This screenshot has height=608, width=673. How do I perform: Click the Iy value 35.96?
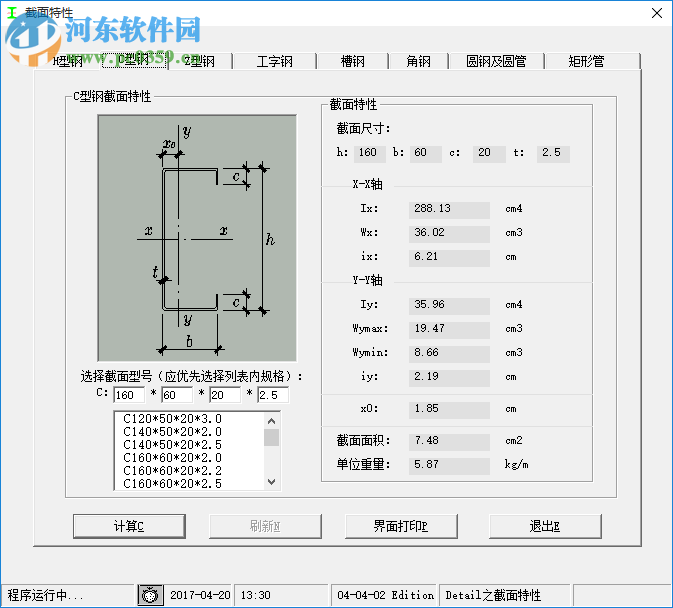pyautogui.click(x=449, y=306)
